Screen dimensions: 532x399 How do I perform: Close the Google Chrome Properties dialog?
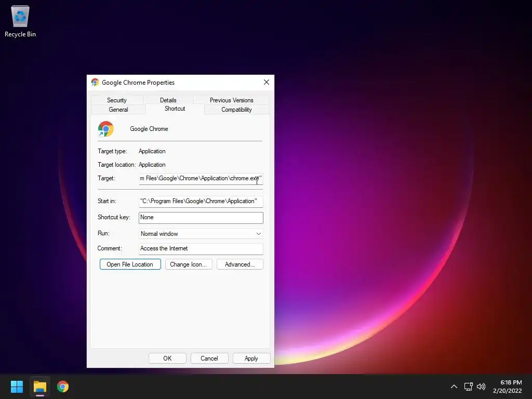pyautogui.click(x=267, y=82)
